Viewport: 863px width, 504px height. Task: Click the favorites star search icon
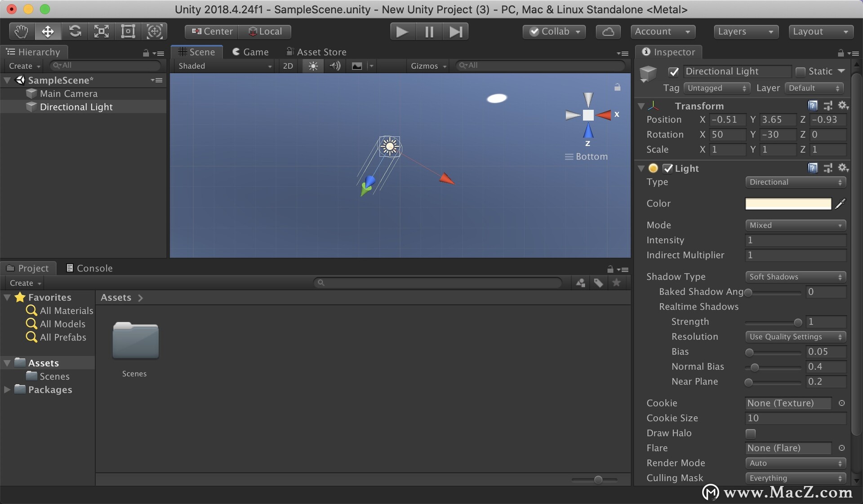[x=617, y=283]
